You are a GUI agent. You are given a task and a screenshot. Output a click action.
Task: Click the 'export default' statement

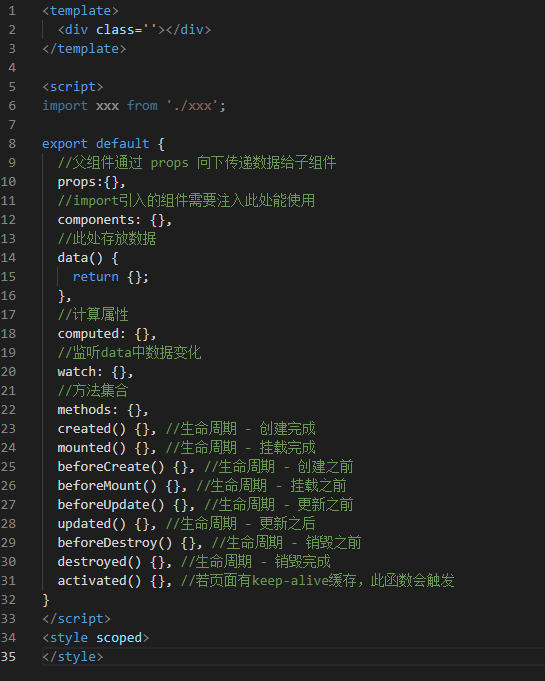[96, 144]
